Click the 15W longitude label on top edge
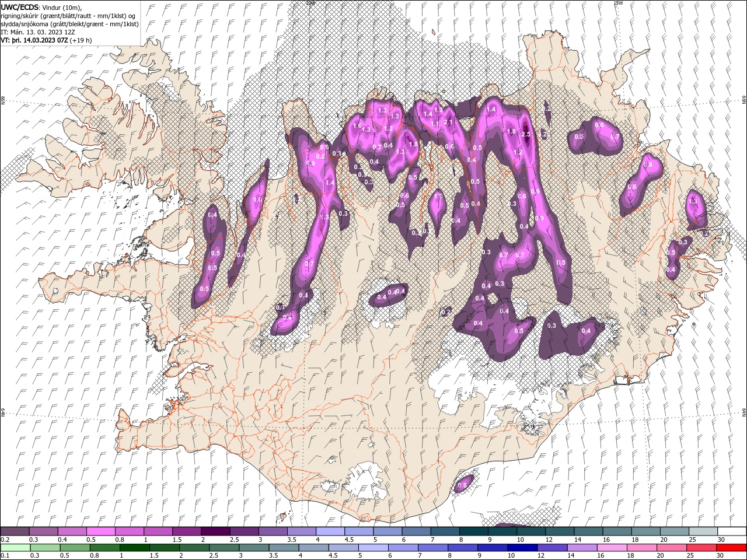This screenshot has height=560, width=747. pos(617,3)
